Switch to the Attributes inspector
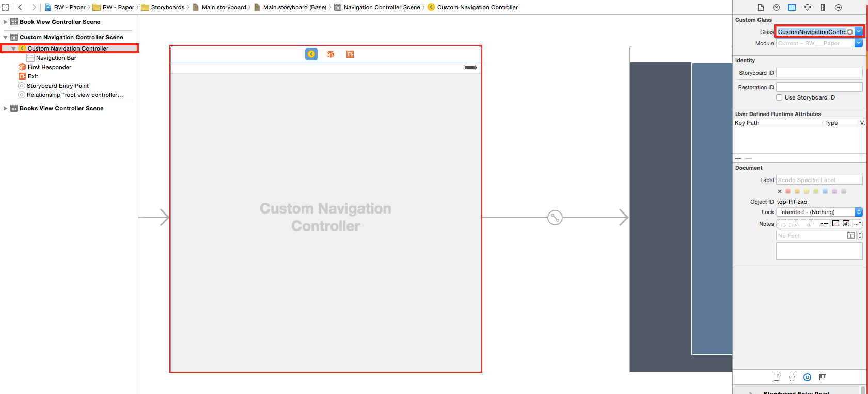The image size is (868, 394). pyautogui.click(x=807, y=7)
